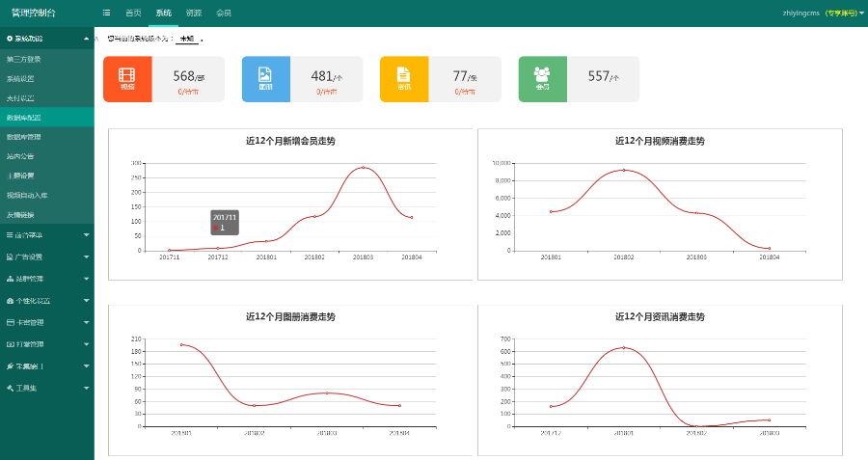Viewport: 868px width, 460px height.
Task: Expand 卡密管理 using its arrow
Action: coord(87,322)
